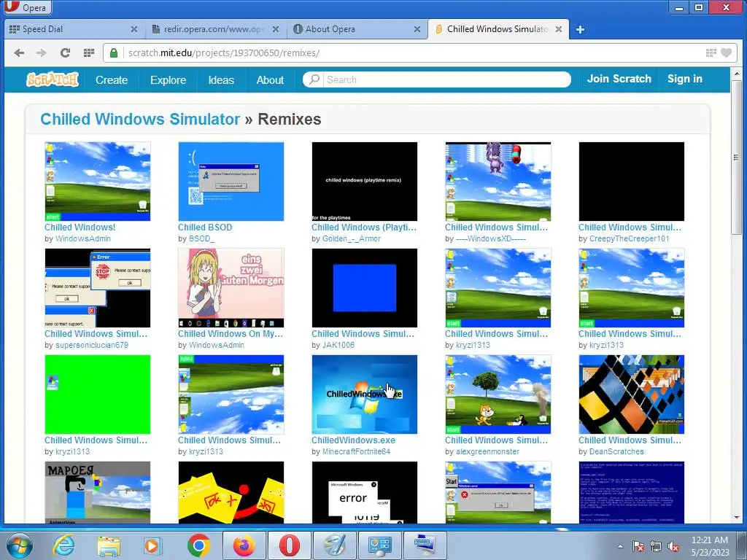This screenshot has height=560, width=747.
Task: Close the redir.opera.com tab
Action: (x=275, y=29)
